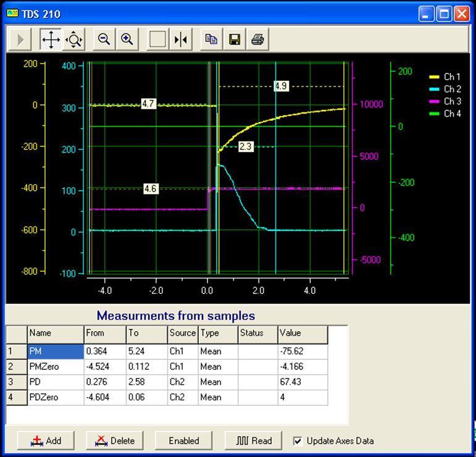
Task: Maximize the TDS 210 window
Action: point(444,14)
